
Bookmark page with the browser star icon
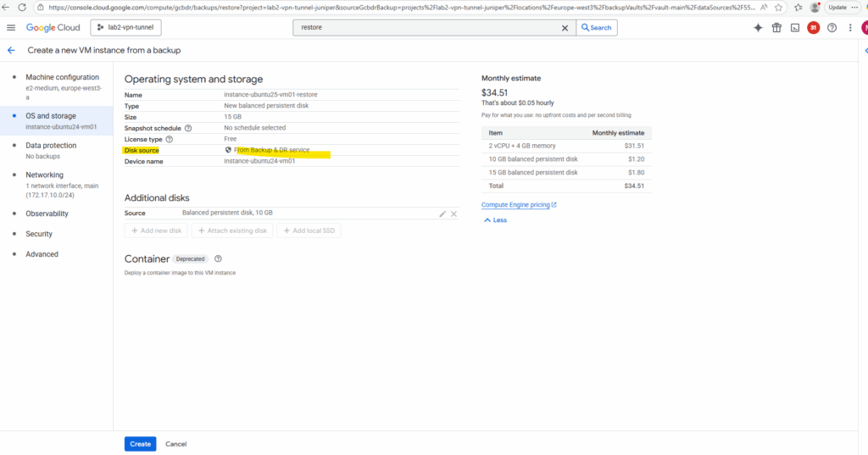(x=778, y=7)
